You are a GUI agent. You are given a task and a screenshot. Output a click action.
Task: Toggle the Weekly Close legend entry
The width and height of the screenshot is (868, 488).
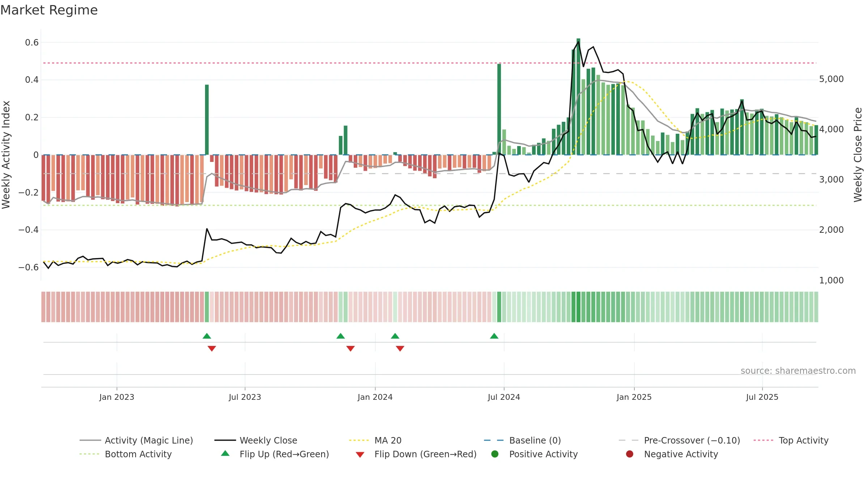[256, 440]
